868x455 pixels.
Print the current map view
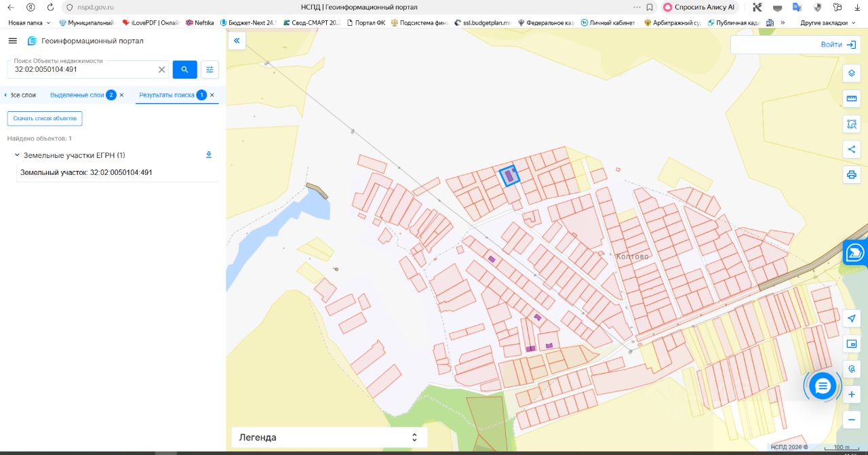852,174
